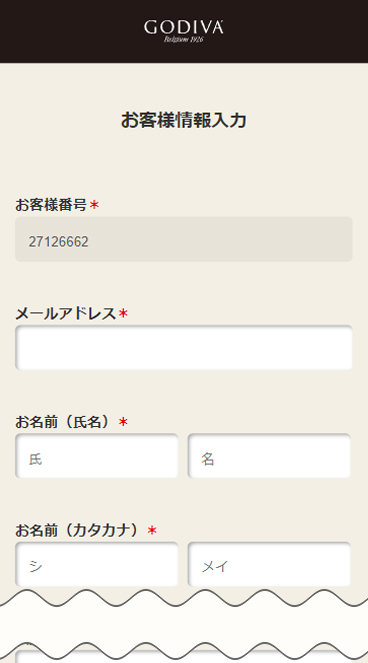This screenshot has height=663, width=368.
Task: Click the red asterisk beside お名前（氏名）
Action: [x=123, y=422]
